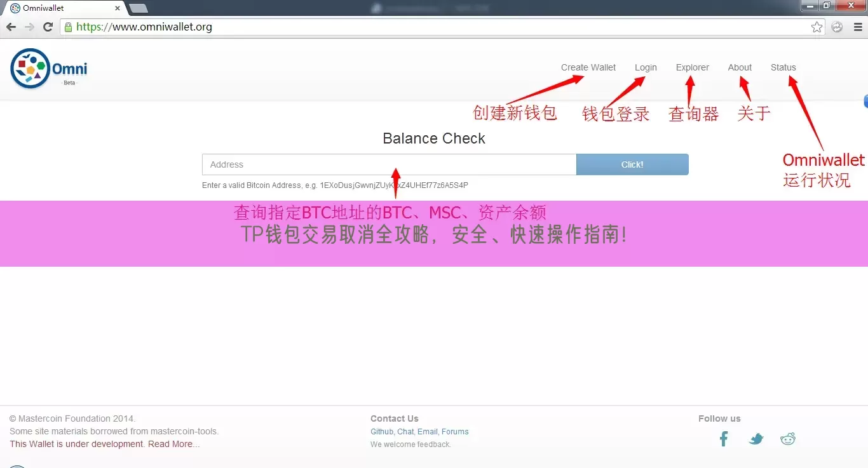Open the Explorer menu item

(x=693, y=67)
